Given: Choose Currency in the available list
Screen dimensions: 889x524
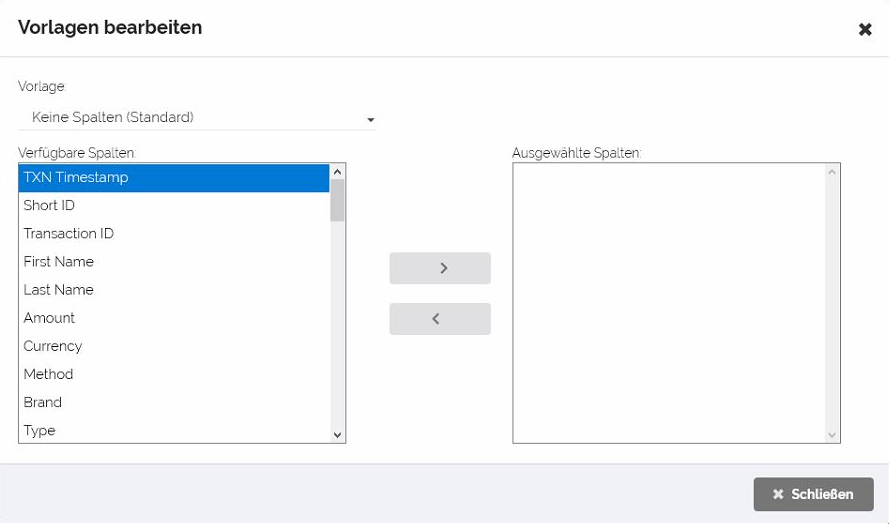Looking at the screenshot, I should tap(174, 346).
